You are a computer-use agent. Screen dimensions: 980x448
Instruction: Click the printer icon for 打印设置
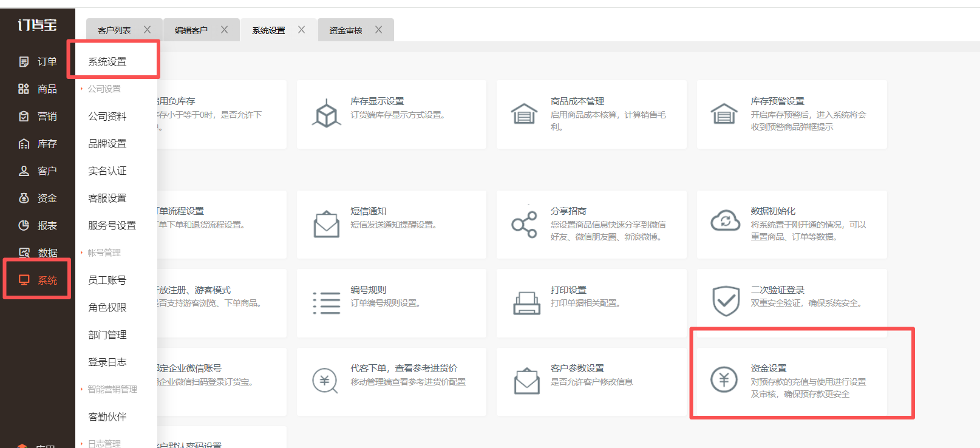526,303
